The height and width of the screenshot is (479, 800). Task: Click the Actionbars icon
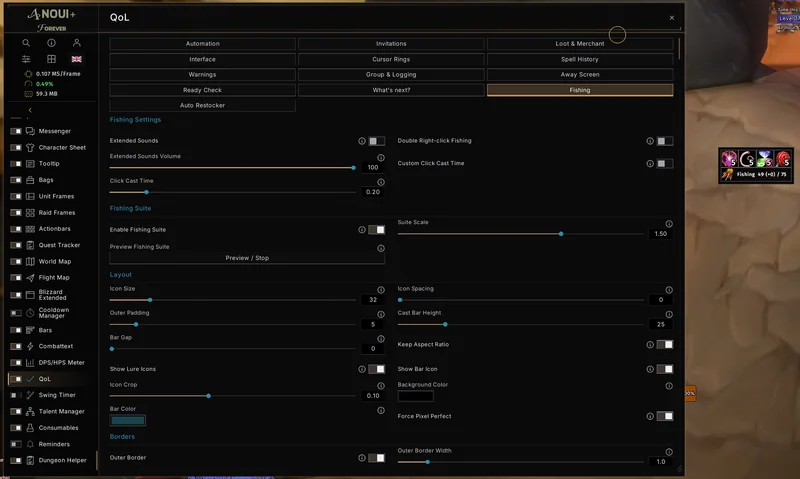click(x=30, y=229)
